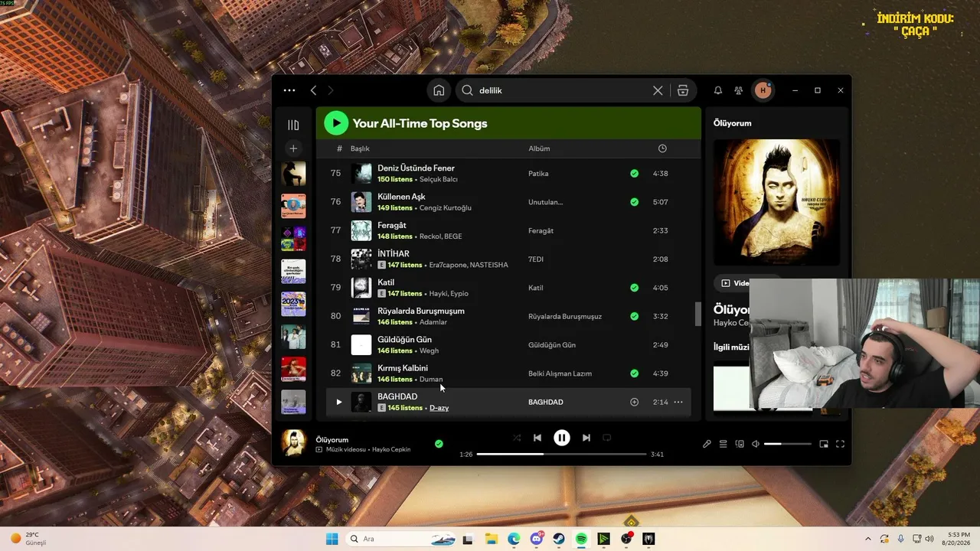Expand the system tray hidden icons chevron
980x551 pixels.
[x=867, y=539]
